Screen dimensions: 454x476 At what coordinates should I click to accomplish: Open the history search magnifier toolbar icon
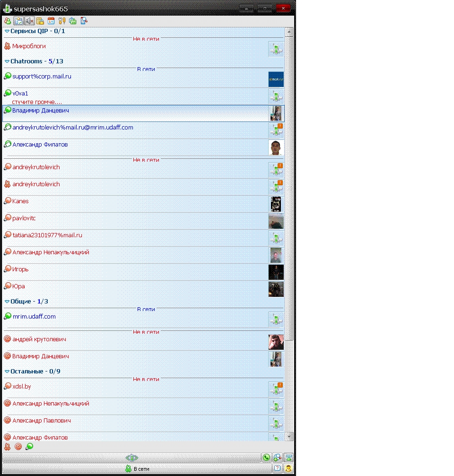click(x=84, y=21)
